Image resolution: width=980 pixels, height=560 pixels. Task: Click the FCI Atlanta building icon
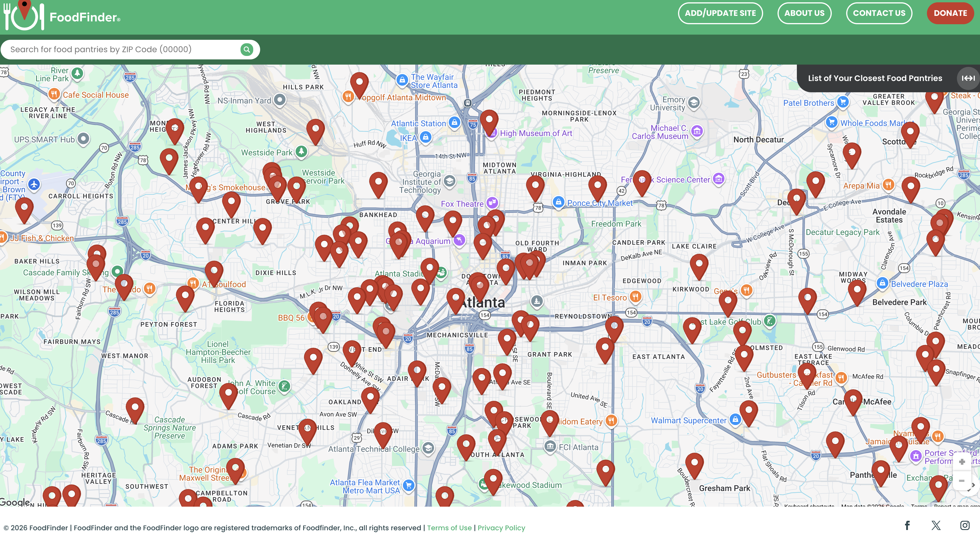point(550,447)
